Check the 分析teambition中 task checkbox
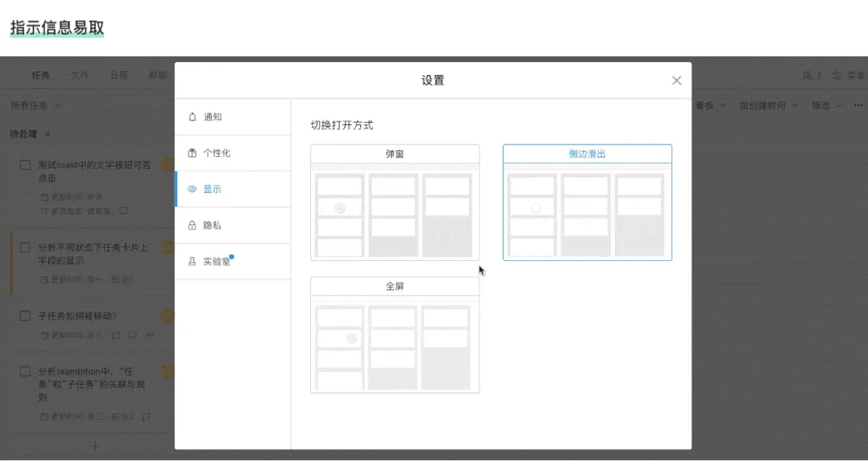Image resolution: width=868 pixels, height=461 pixels. [25, 371]
